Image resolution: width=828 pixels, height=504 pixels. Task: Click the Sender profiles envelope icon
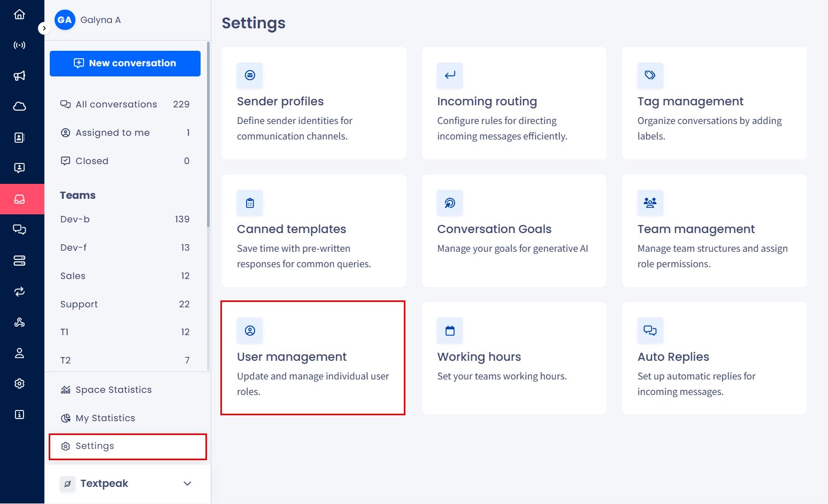250,75
